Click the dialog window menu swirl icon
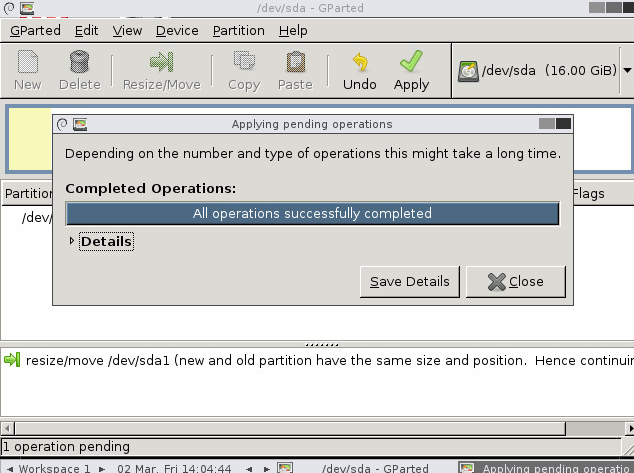The image size is (634, 473). click(x=62, y=124)
